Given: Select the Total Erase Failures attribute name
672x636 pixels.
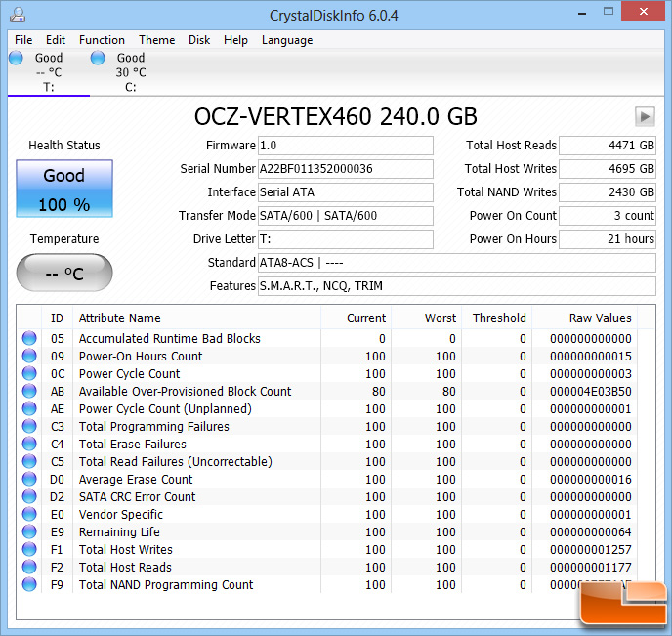Looking at the screenshot, I should click(x=133, y=444).
